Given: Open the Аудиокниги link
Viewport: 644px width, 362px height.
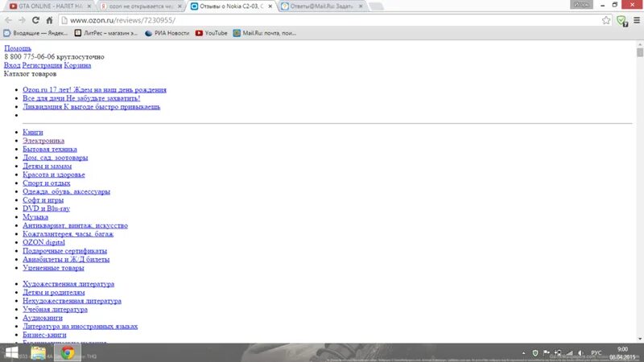Looking at the screenshot, I should click(x=43, y=318).
